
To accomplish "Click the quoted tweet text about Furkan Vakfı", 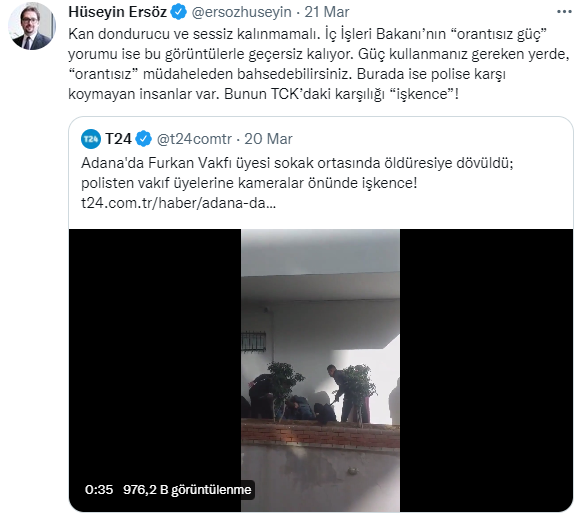I will pos(297,173).
